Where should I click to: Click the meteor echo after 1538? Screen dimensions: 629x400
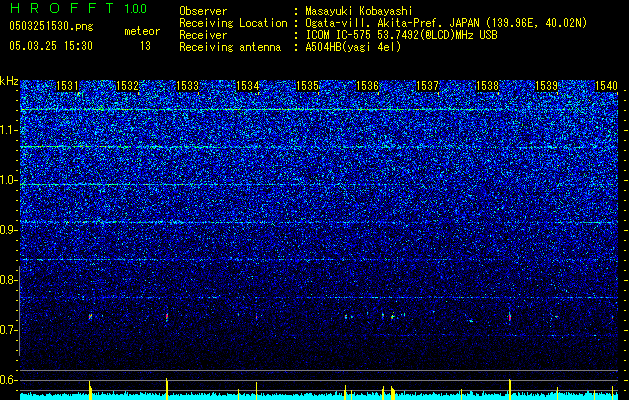509,317
